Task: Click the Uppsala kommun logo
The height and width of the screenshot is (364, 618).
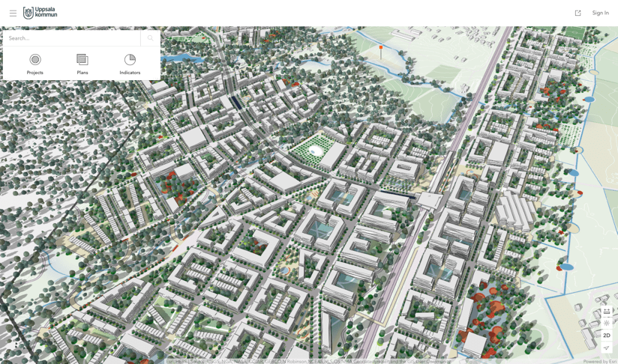Action: (40, 13)
